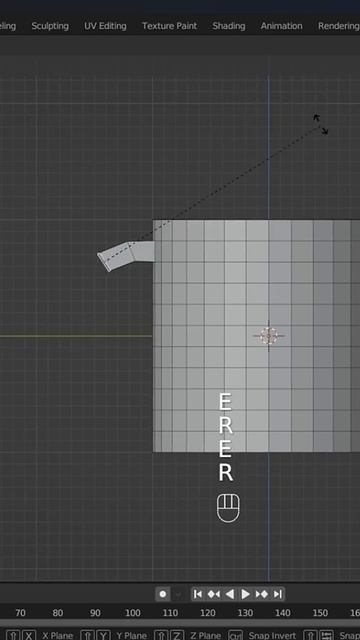The image size is (360, 640).
Task: Open the Shading workspace tab
Action: pos(229,26)
